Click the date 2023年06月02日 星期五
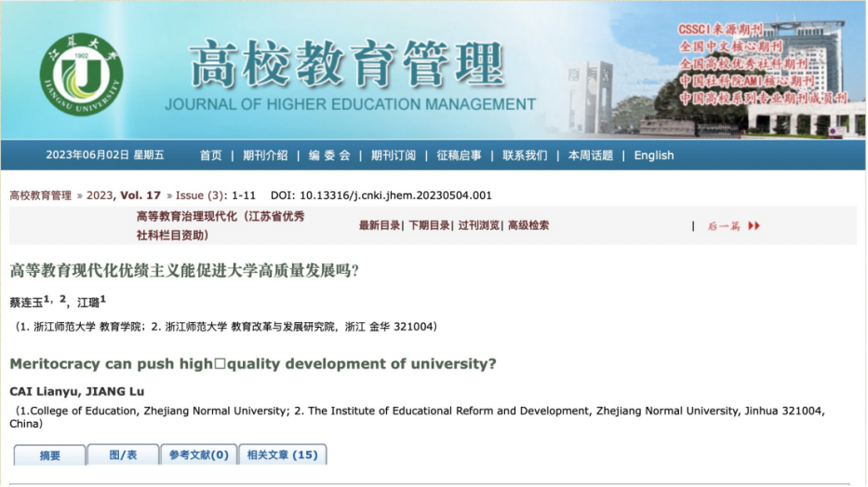 pos(104,156)
